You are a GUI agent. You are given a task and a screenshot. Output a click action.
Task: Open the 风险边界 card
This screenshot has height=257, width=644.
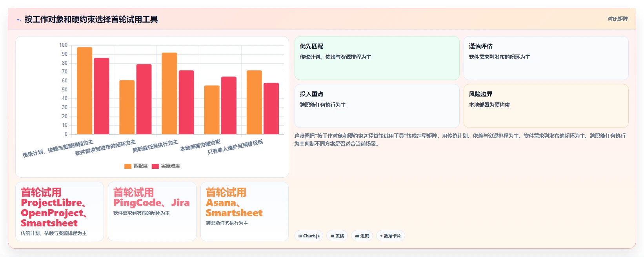546,106
